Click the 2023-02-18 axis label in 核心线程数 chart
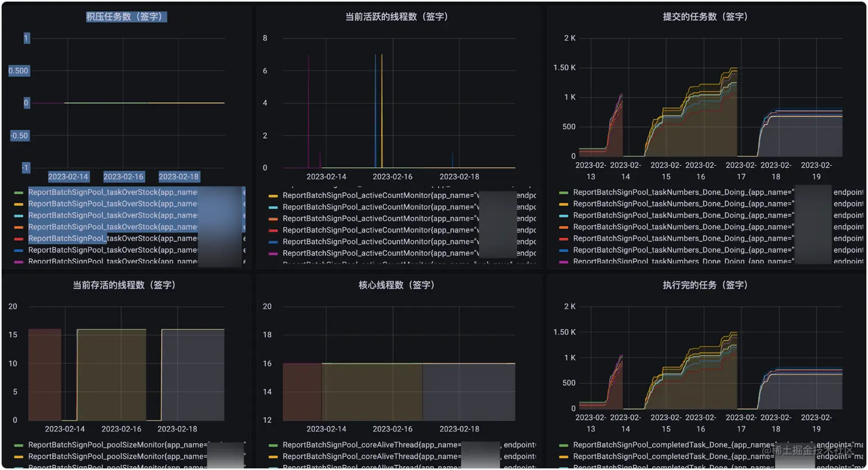The width and height of the screenshot is (868, 470). point(459,429)
